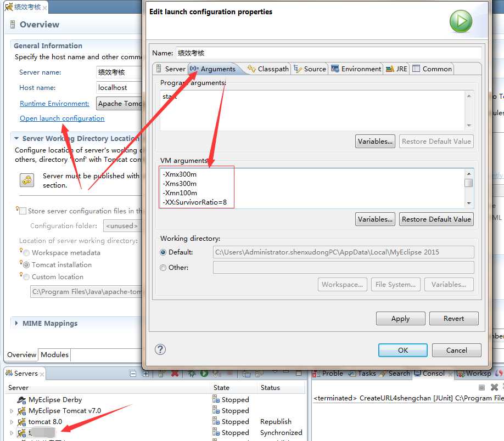Select Default working directory radio button
This screenshot has height=441, width=504.
click(x=163, y=252)
